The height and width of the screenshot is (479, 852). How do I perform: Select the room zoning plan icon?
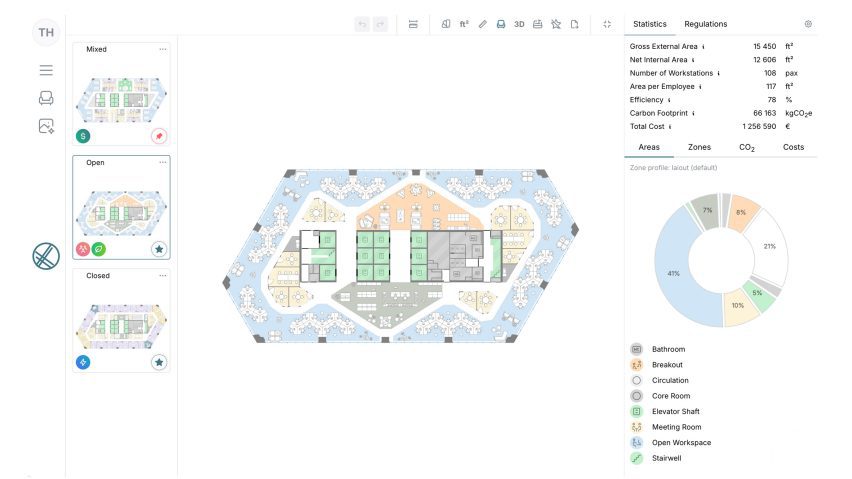tap(446, 24)
